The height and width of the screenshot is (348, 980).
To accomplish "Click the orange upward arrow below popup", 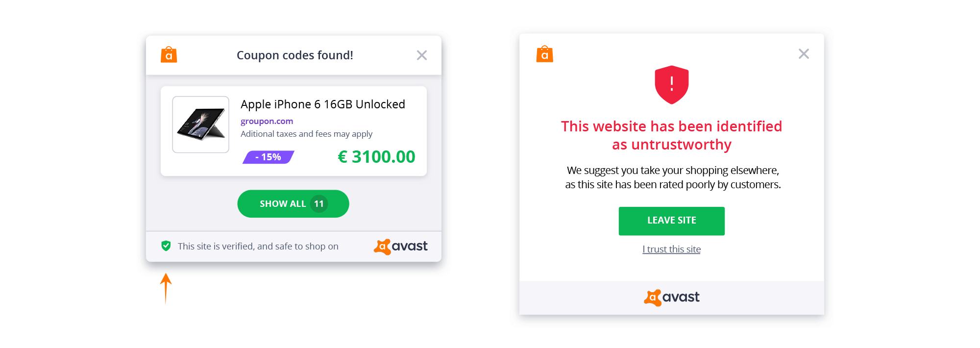I will 166,288.
